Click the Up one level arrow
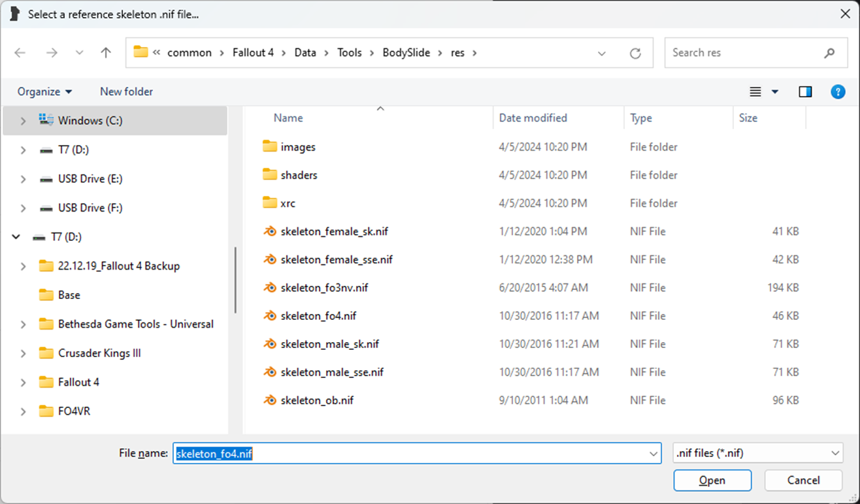Screen dimensions: 860x504 106,53
